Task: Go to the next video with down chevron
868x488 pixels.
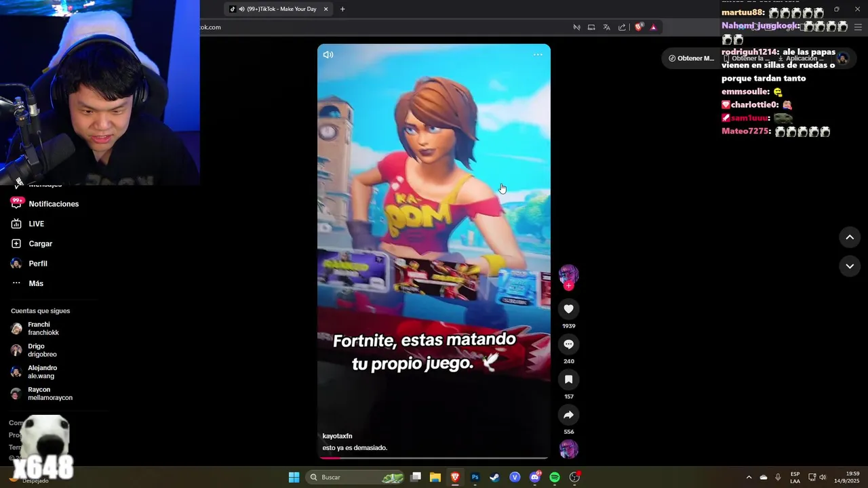Action: 850,266
